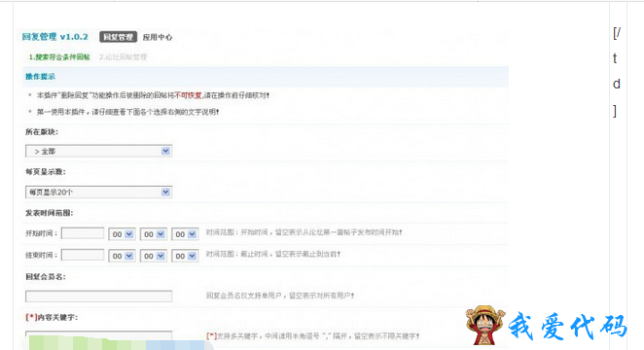Select step 2.论坛回帖管理
This screenshot has width=644, height=350.
click(123, 57)
